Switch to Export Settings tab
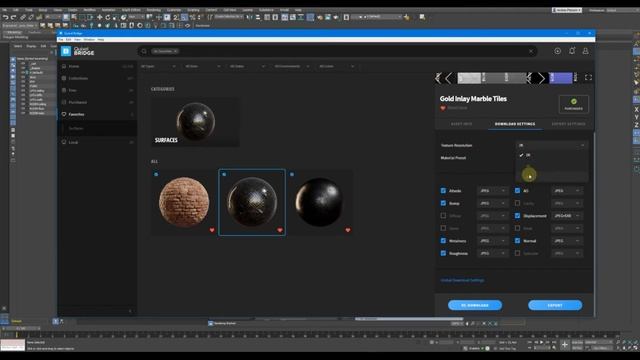 (x=568, y=124)
